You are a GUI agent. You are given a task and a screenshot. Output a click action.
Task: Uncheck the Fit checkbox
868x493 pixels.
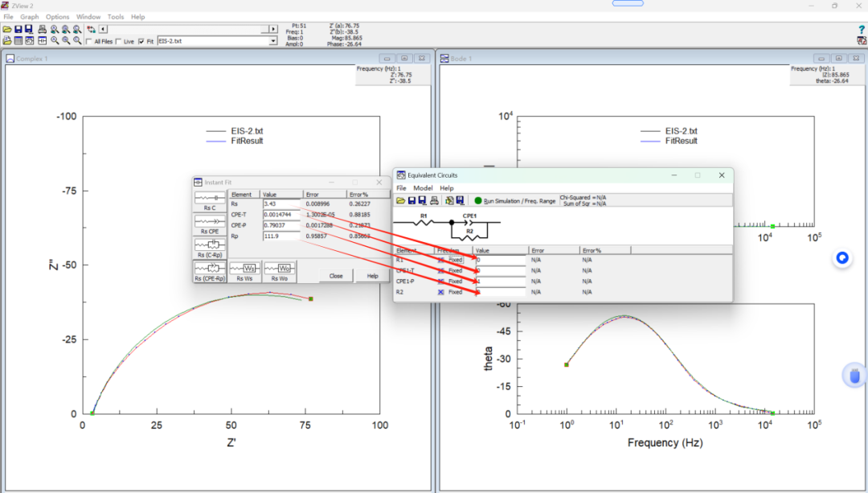(141, 41)
